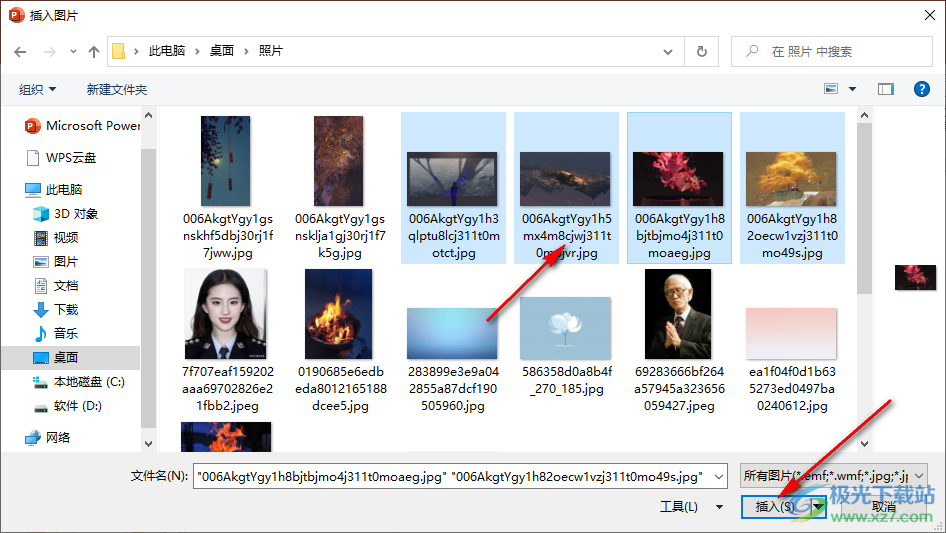Toggle the preview pane icon

(x=885, y=89)
